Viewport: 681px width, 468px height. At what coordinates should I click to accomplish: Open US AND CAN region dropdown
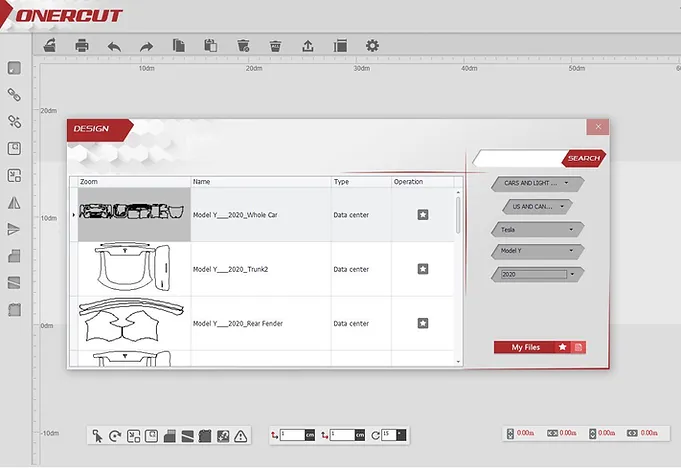click(x=537, y=207)
